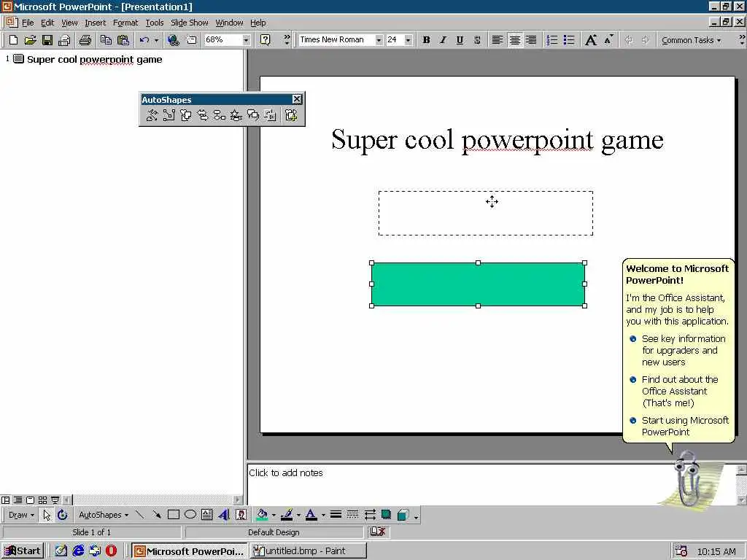Toggle the Select Objects arrow tool
747x560 pixels.
[x=46, y=515]
